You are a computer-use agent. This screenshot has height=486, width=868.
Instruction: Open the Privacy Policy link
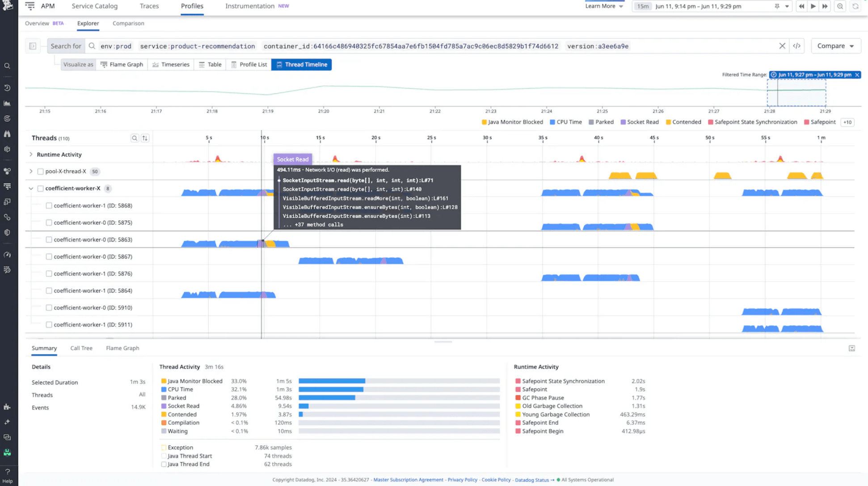click(x=462, y=480)
